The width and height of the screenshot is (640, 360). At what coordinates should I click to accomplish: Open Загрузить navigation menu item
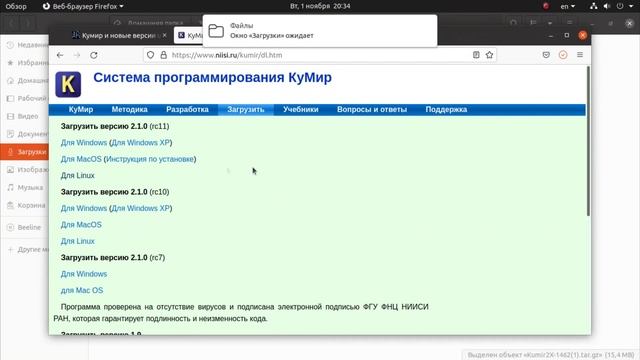pos(246,109)
